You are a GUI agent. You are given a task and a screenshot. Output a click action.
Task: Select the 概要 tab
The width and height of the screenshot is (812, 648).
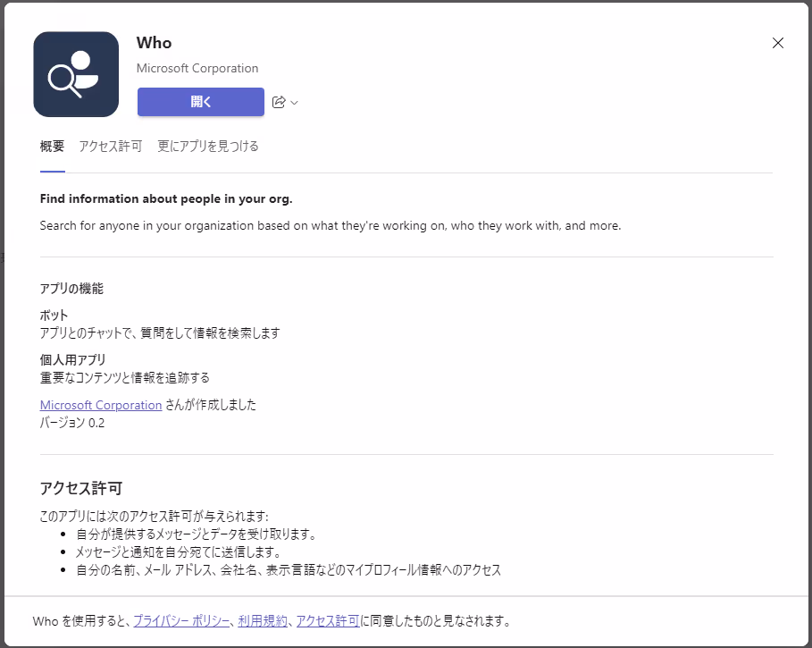(53, 146)
